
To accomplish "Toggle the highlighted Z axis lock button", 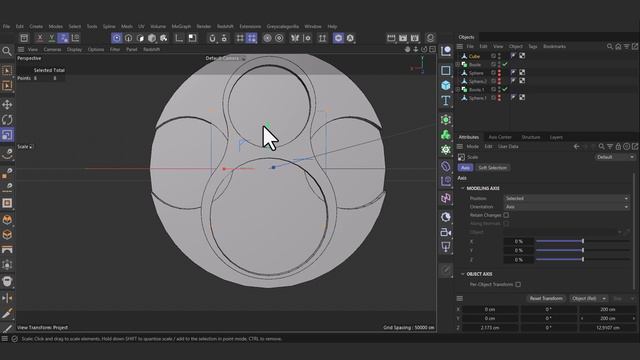I will (63, 38).
